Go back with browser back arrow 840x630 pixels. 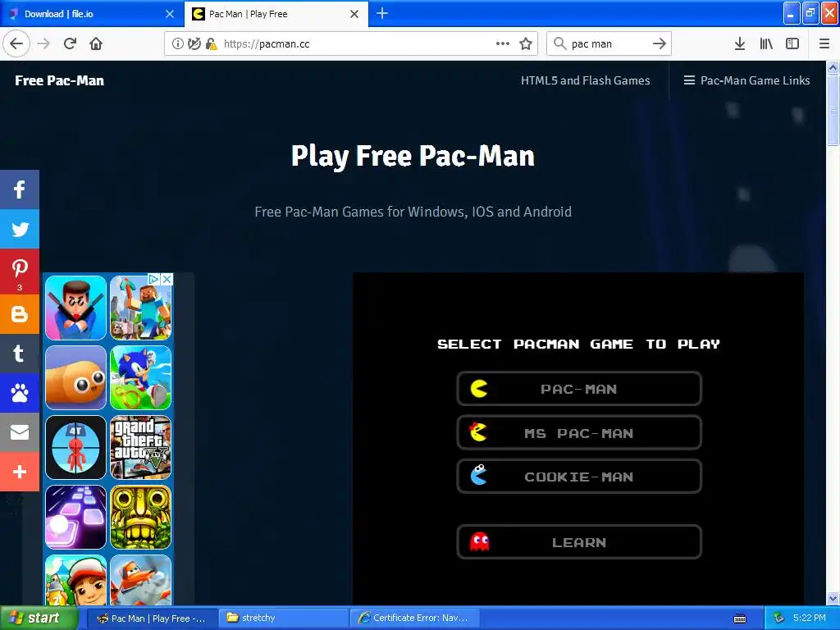[16, 43]
